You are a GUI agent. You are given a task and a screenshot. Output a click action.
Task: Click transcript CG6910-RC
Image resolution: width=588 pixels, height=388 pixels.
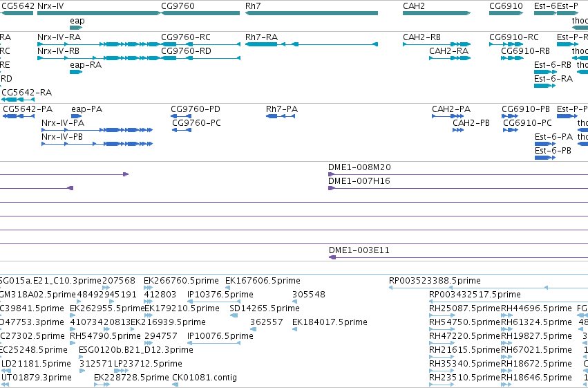[x=506, y=44]
